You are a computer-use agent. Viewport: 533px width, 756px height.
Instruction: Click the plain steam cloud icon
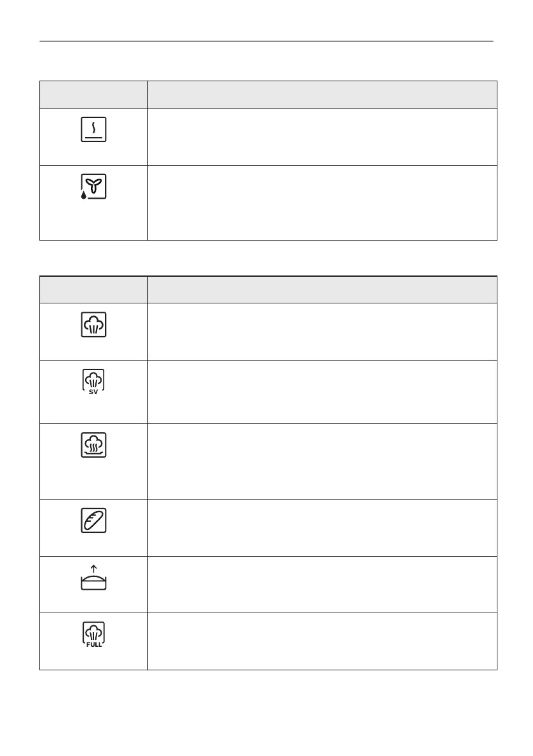click(94, 324)
